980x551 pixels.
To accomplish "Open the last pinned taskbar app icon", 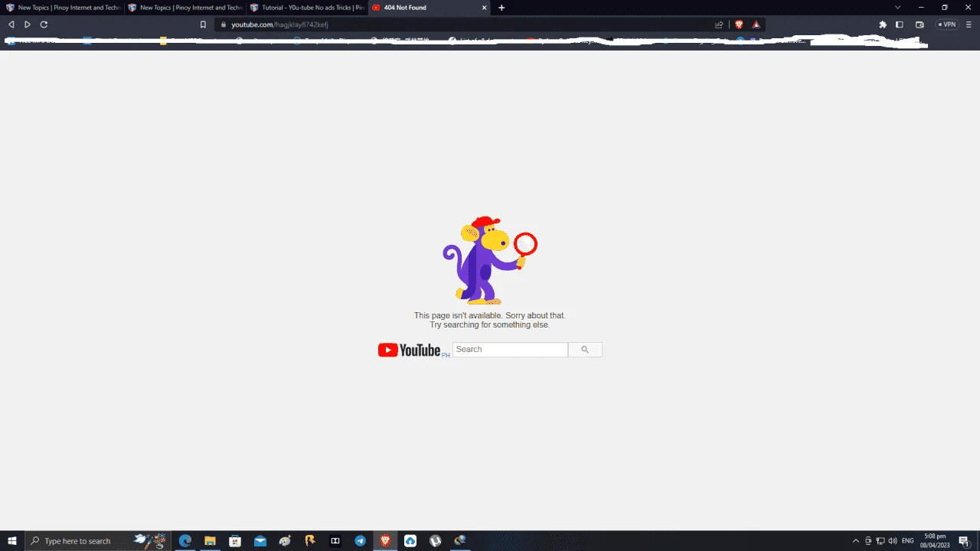I will coord(460,541).
